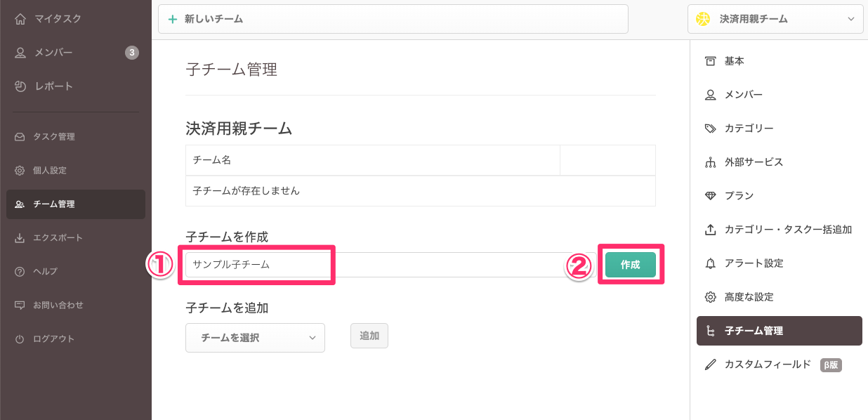Viewport: 868px width, 420px height.
Task: Open タスク管理 in the left sidebar
Action: pyautogui.click(x=53, y=137)
